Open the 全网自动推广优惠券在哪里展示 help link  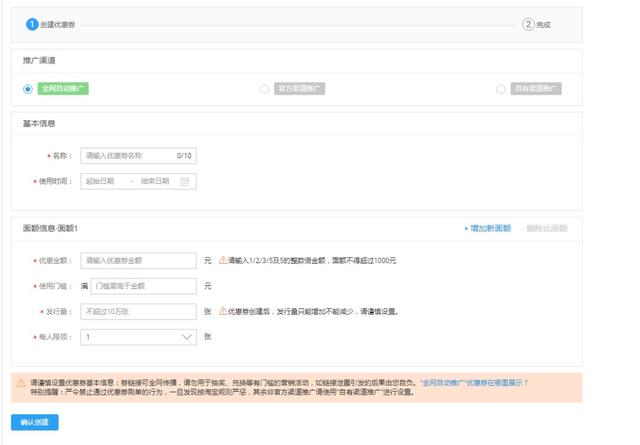474,383
